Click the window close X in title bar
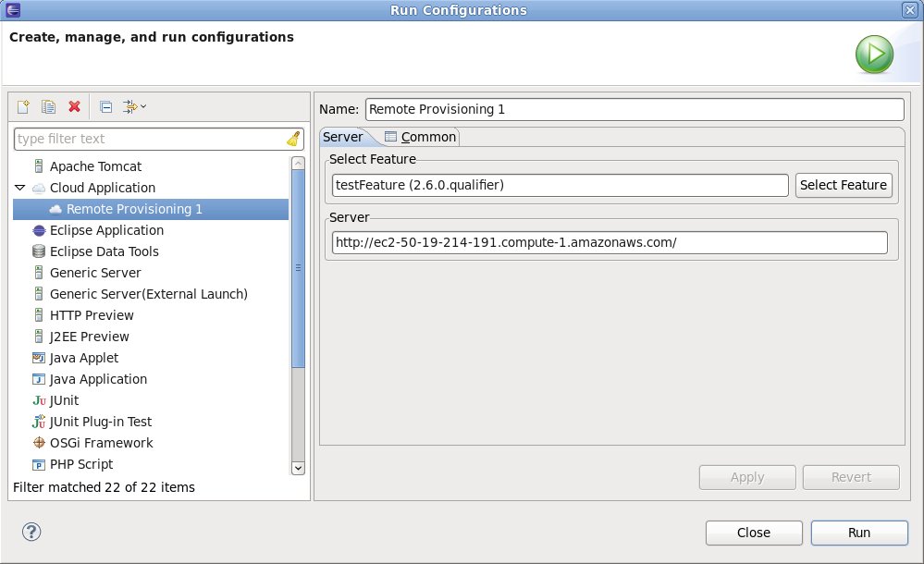 tap(910, 10)
